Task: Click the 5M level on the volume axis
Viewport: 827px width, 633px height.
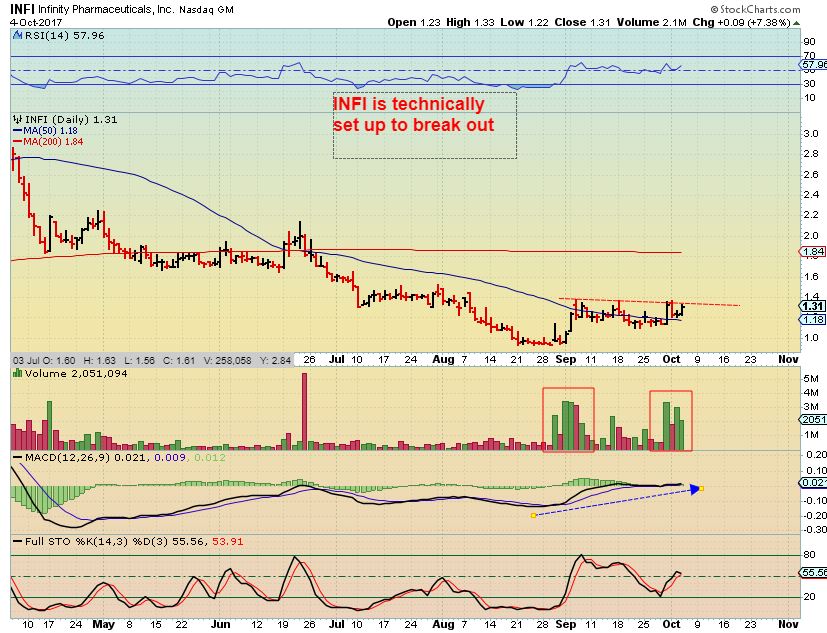Action: (x=811, y=379)
